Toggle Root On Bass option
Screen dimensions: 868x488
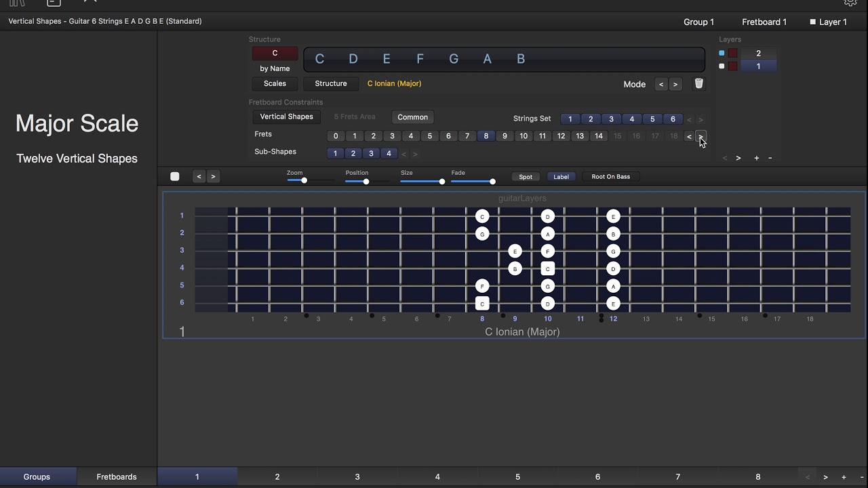click(611, 177)
